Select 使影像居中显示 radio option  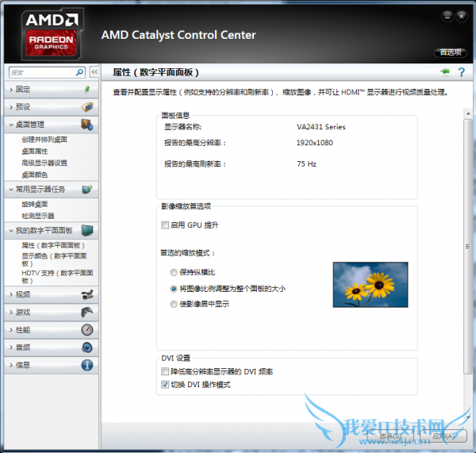[x=174, y=304]
